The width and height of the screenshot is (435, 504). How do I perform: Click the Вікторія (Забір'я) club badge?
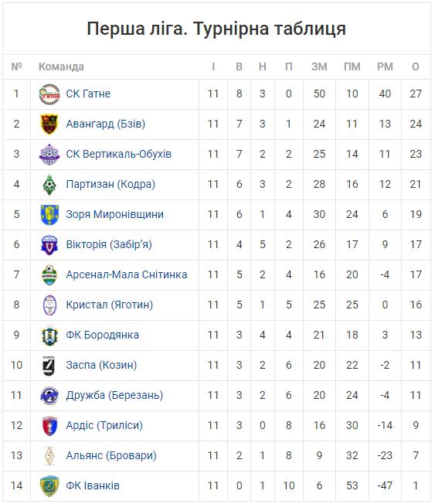coord(49,245)
